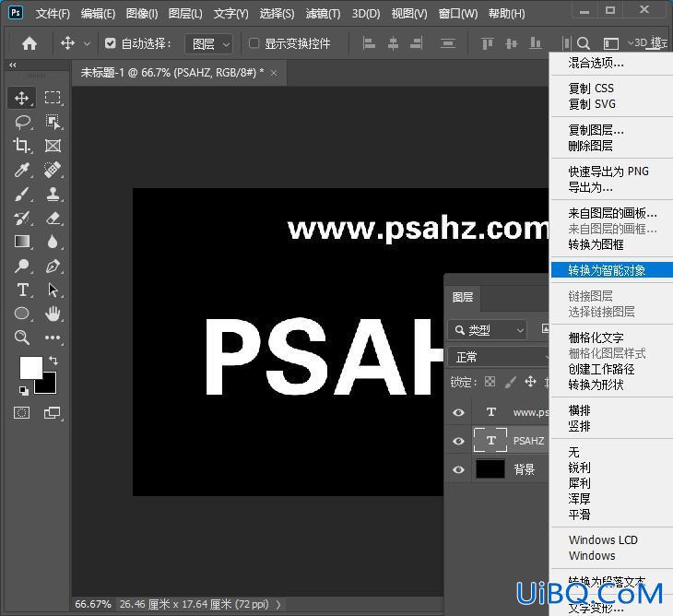This screenshot has width=673, height=616.
Task: Reset default foreground and background colors
Action: pyautogui.click(x=24, y=390)
